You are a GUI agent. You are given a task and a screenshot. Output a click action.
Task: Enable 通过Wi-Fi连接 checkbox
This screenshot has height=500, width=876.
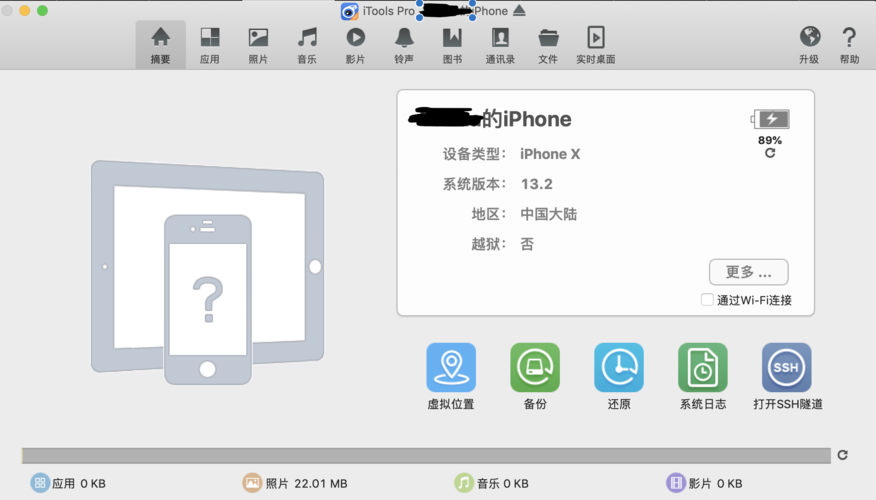coord(707,300)
